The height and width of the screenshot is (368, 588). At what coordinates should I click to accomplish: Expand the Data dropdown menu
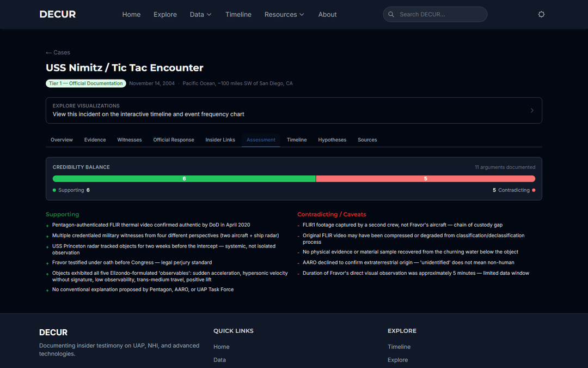coord(200,14)
